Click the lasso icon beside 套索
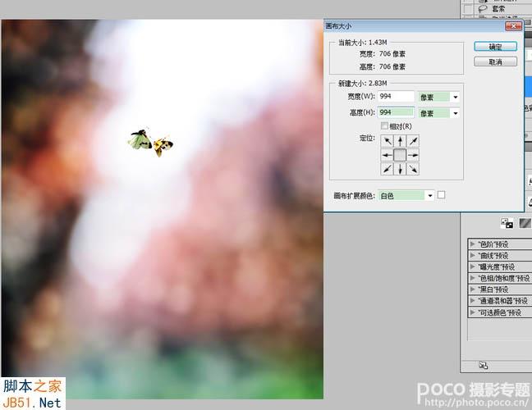This screenshot has height=410, width=532. (x=483, y=9)
